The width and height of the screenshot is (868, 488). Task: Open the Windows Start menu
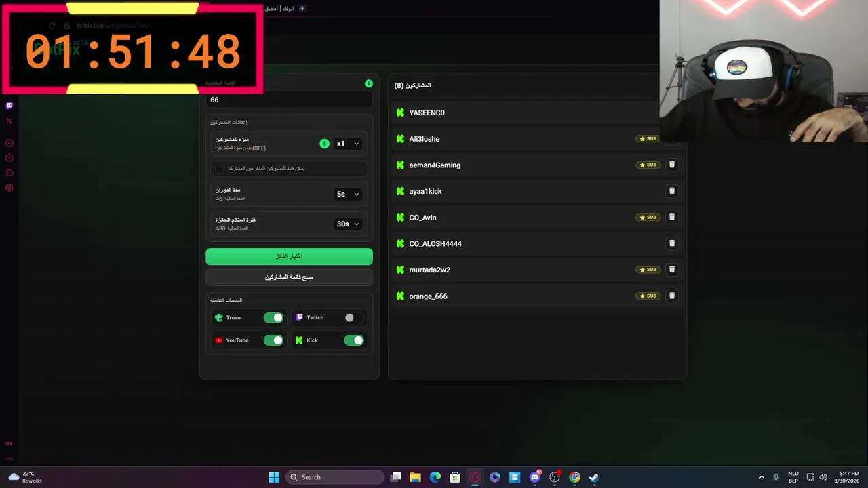[274, 477]
